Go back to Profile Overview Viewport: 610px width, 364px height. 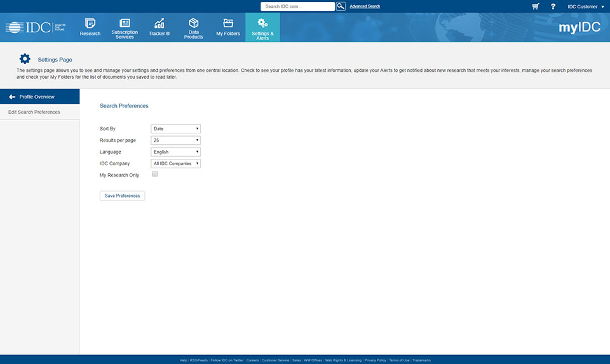(x=39, y=97)
